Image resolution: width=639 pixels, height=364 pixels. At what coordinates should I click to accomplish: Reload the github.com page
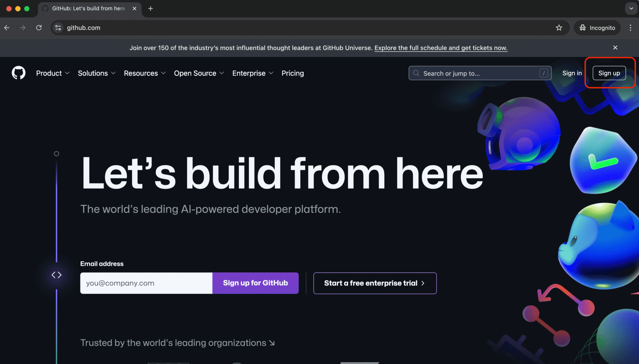[x=39, y=28]
